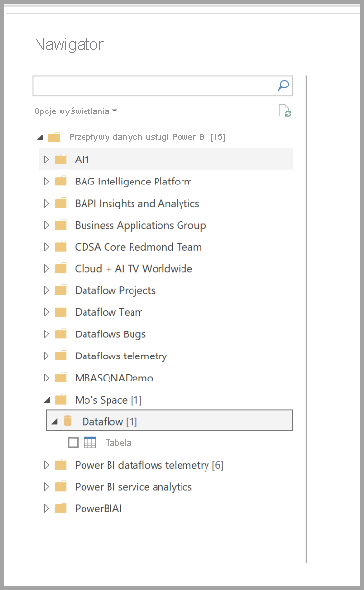
Task: Select the 'BAPI Insights and Analytics' label
Action: pos(137,203)
